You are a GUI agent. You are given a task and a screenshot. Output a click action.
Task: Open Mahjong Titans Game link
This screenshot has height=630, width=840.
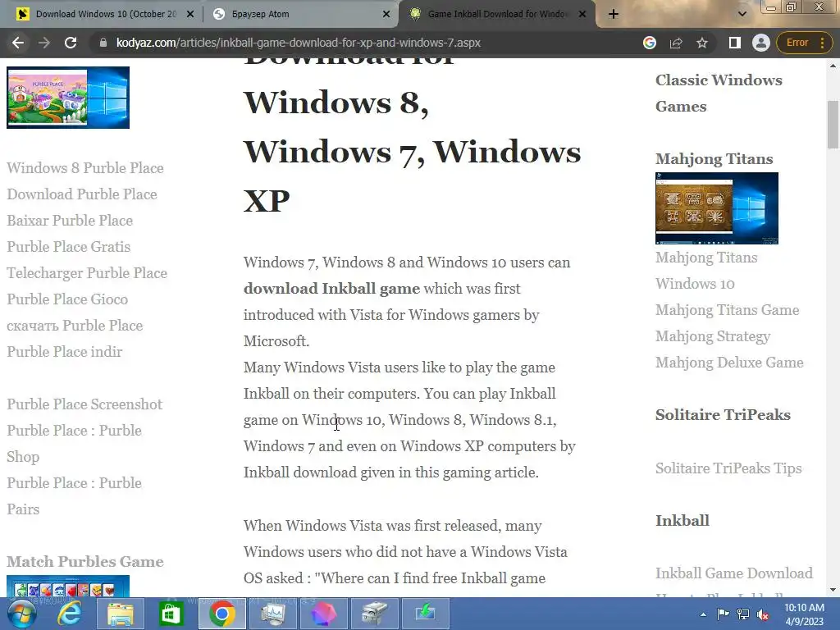coord(727,309)
